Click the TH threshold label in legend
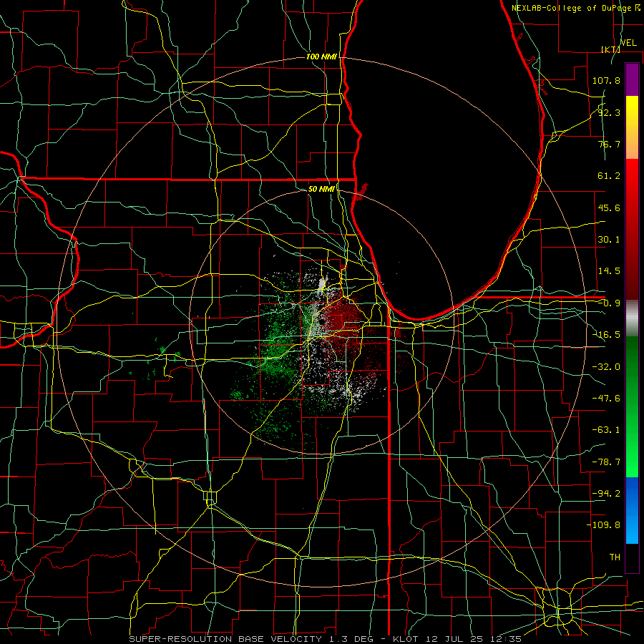644x644 pixels. tap(615, 557)
